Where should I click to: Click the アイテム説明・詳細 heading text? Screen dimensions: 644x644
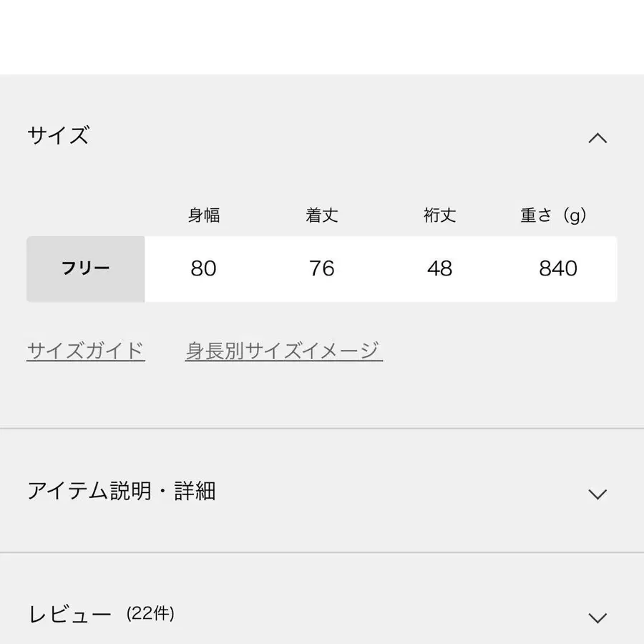point(122,492)
